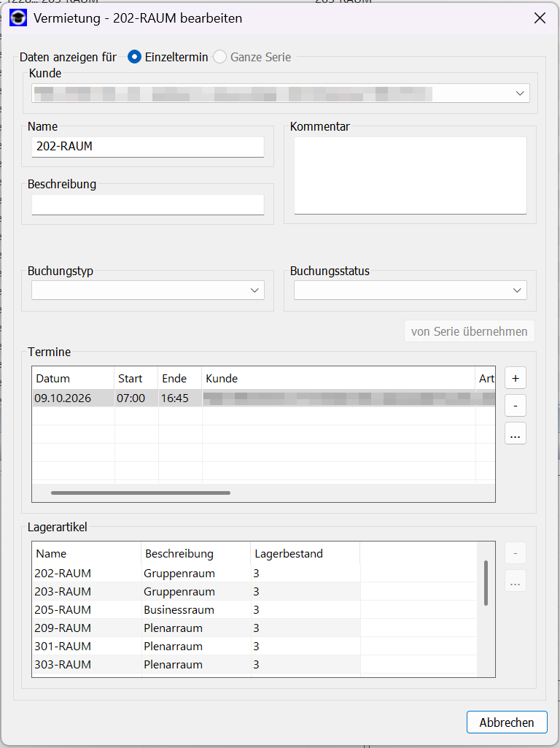
Task: Close the Vermietung dialog with X
Action: (x=540, y=18)
